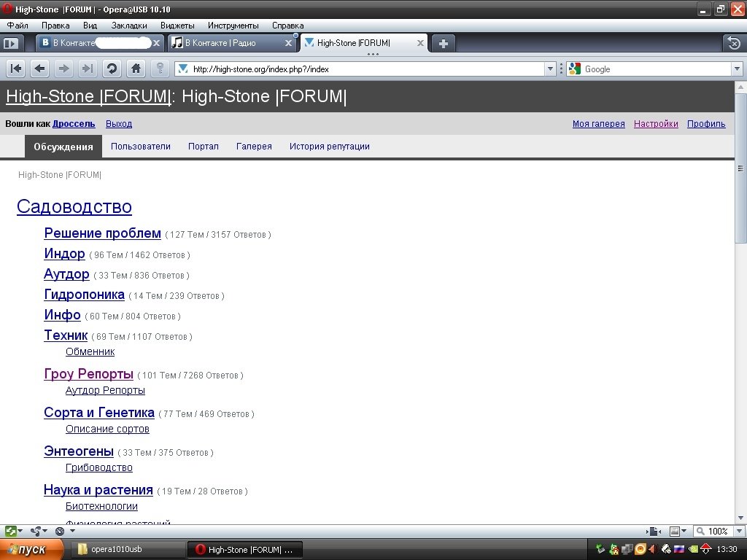The width and height of the screenshot is (747, 560).
Task: Toggle the show images status bar button
Action: coord(675,531)
